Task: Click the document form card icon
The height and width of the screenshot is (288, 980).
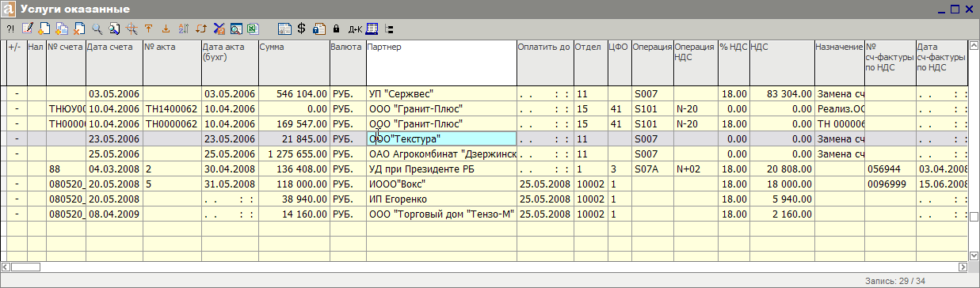Action: [284, 28]
